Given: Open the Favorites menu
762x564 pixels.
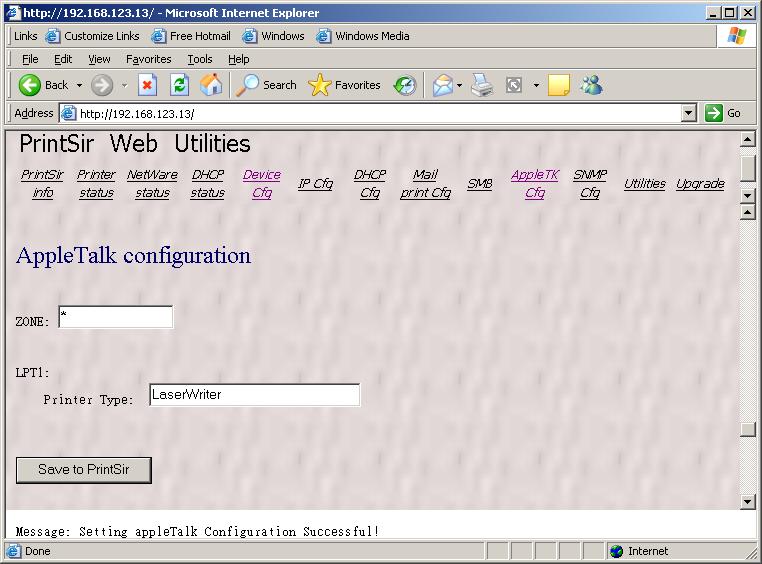Looking at the screenshot, I should [x=148, y=59].
